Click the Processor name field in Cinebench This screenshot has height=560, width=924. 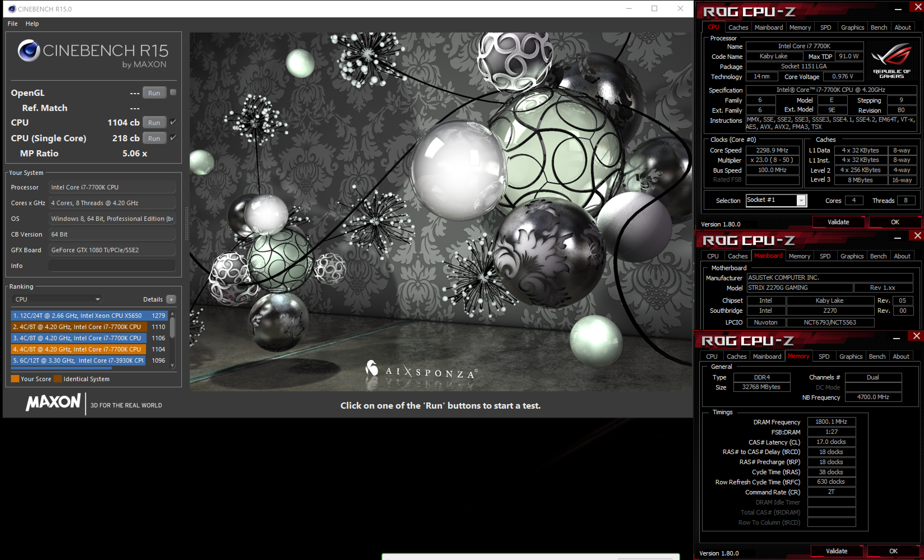[x=112, y=187]
